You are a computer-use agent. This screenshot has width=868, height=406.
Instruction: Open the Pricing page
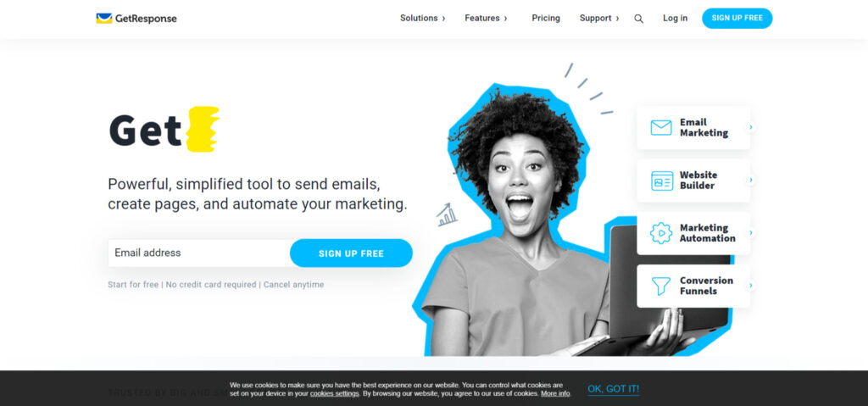(x=546, y=19)
